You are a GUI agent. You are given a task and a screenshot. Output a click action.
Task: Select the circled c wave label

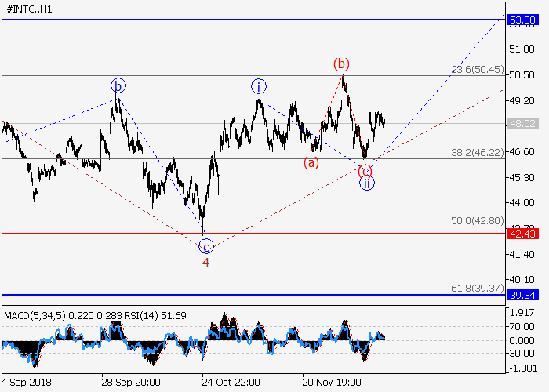(205, 247)
